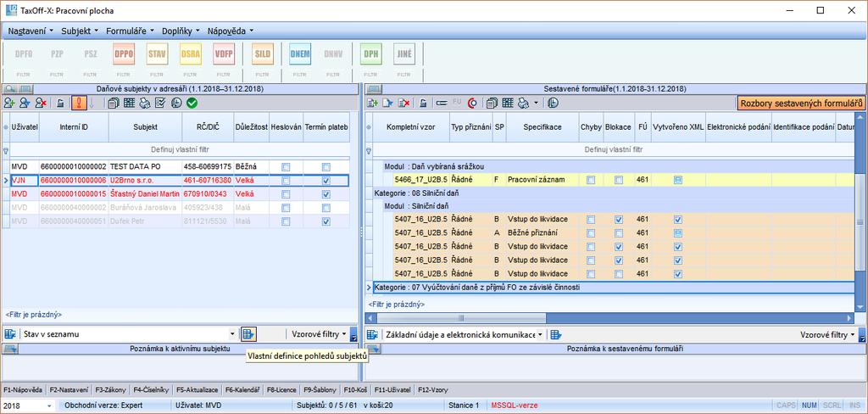The image size is (868, 414).
Task: Add new form icon in forms toolbar
Action: [x=373, y=103]
